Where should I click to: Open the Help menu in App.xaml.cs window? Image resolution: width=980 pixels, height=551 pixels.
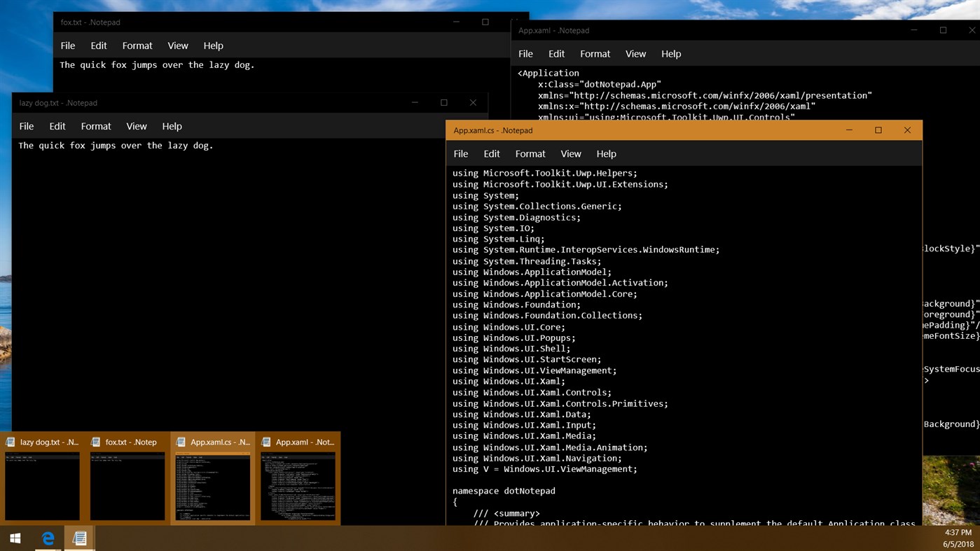coord(606,153)
